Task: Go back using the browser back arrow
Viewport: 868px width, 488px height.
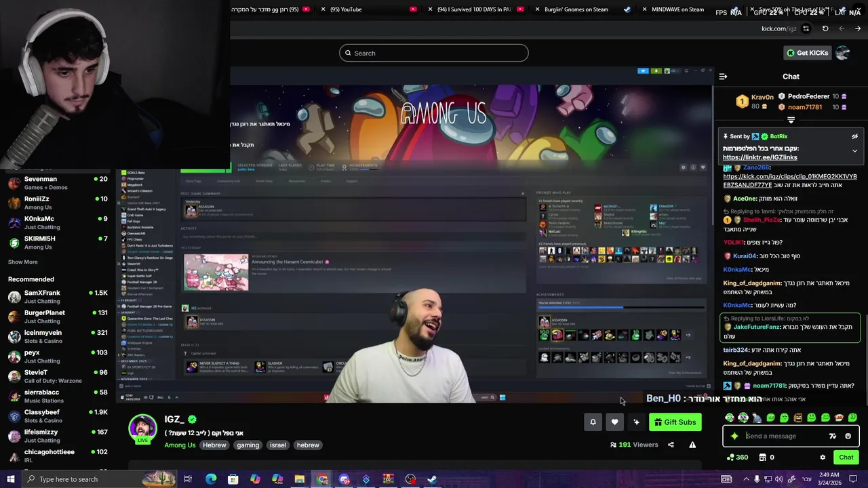Action: (842, 28)
